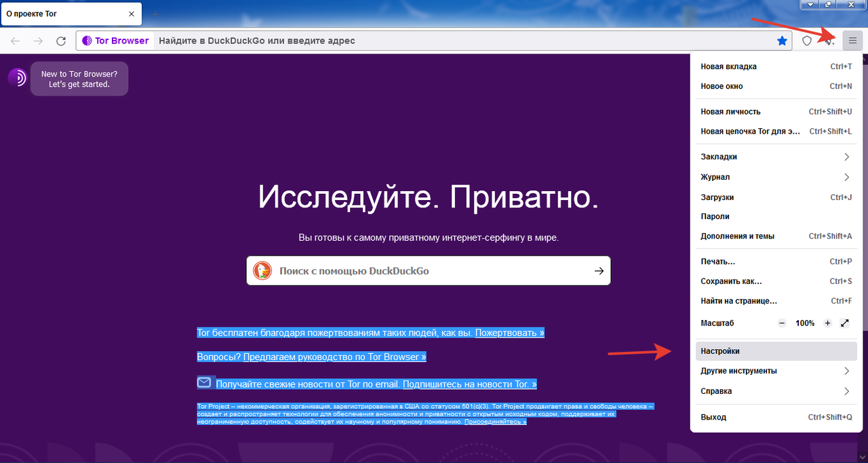Click the envelope email icon
Viewport: 868px width, 463px height.
click(204, 382)
